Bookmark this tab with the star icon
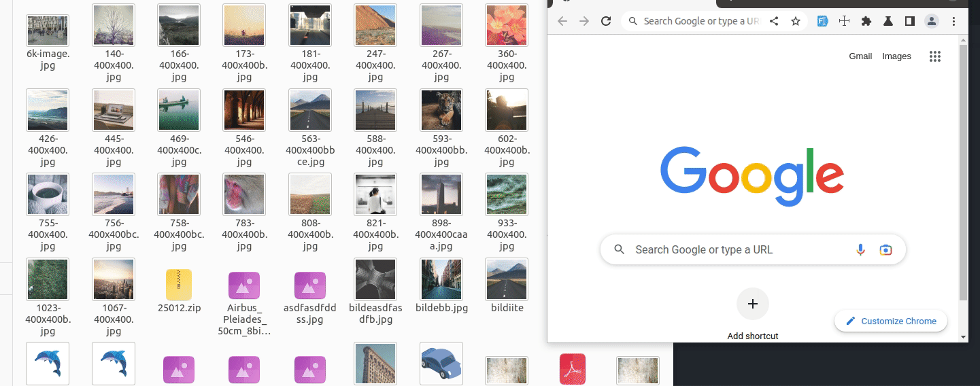 click(x=796, y=21)
